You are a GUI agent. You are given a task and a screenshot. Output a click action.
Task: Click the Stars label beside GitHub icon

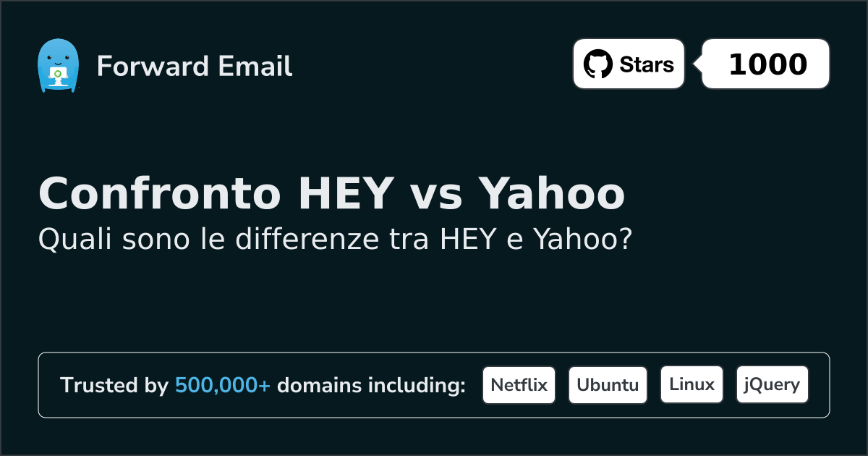coord(646,64)
